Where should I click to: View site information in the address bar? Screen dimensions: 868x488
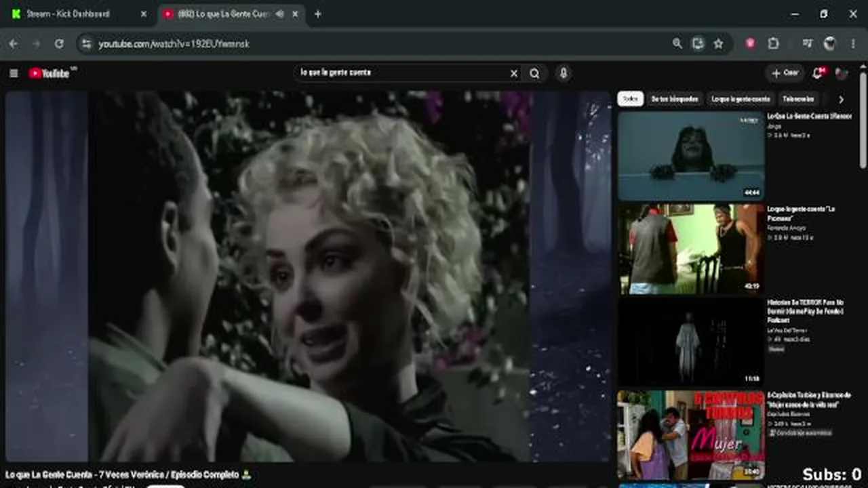tap(86, 43)
